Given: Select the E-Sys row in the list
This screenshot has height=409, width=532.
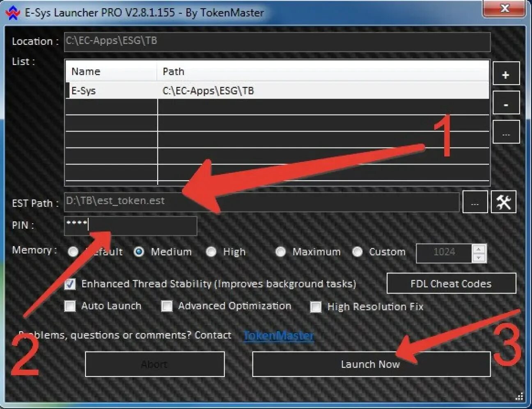Looking at the screenshot, I should (277, 91).
